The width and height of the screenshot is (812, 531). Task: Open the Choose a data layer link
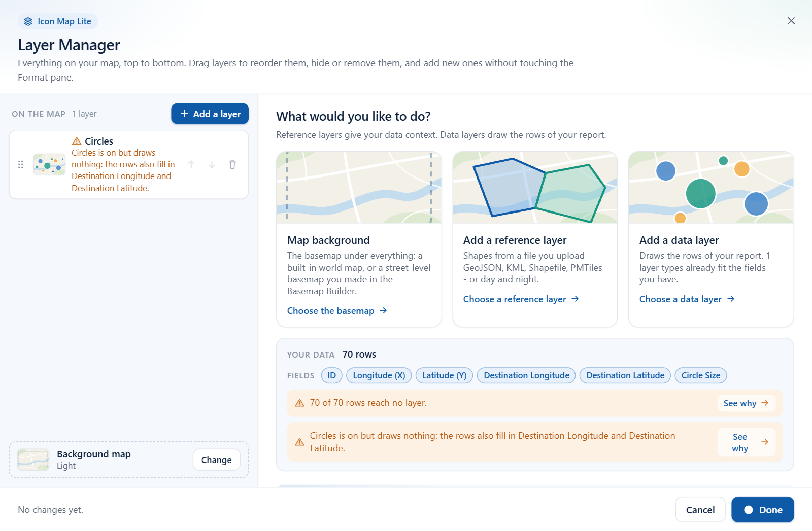pos(687,299)
